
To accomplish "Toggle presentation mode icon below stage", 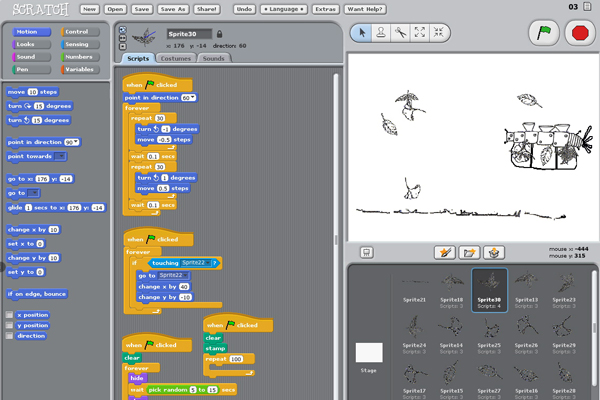I will (367, 253).
